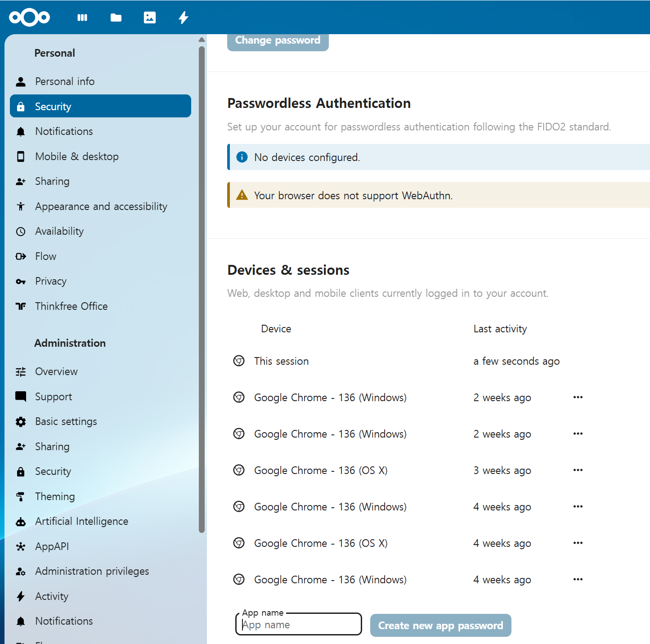Open the Dashboard app icon
The height and width of the screenshot is (644, 650).
82,18
